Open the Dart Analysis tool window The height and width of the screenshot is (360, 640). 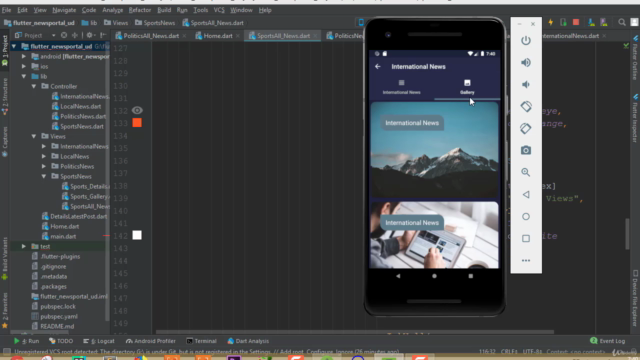pyautogui.click(x=248, y=341)
